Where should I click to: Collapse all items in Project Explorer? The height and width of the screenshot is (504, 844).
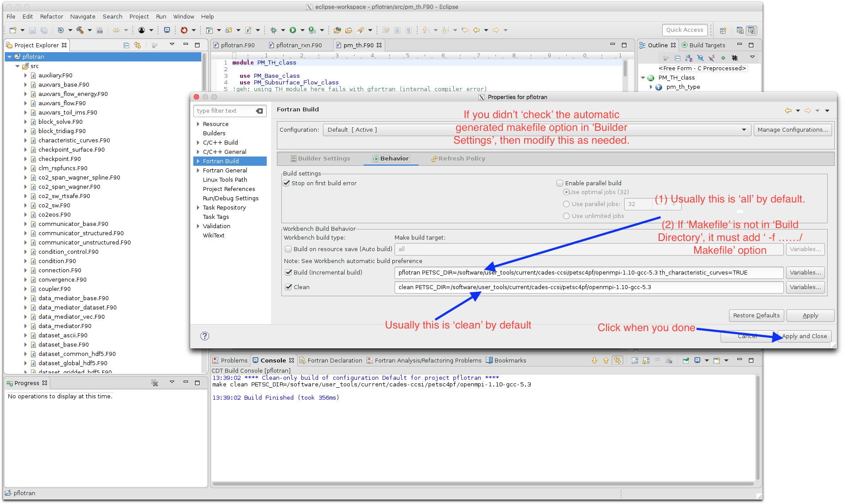click(x=126, y=45)
